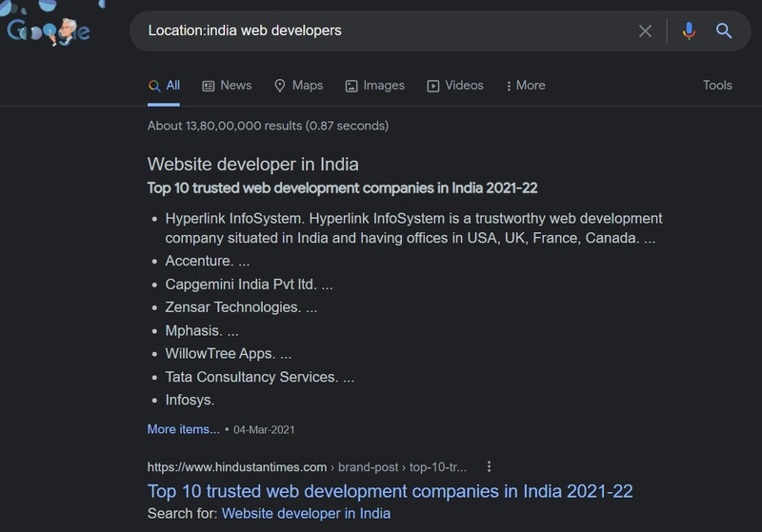Click the hindustantimes.com URL breadcrumb
Image resolution: width=762 pixels, height=532 pixels.
[x=307, y=467]
